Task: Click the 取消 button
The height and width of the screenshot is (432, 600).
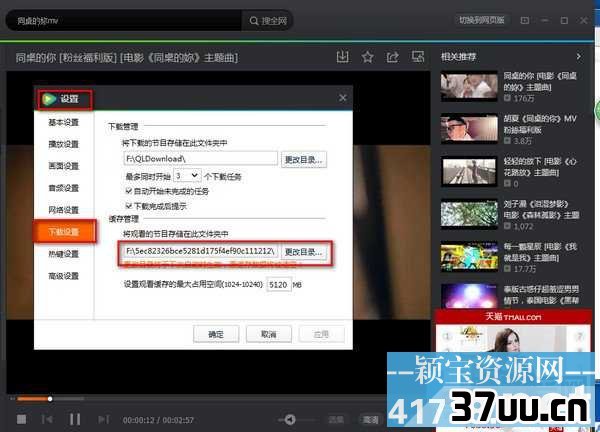Action: click(x=269, y=334)
